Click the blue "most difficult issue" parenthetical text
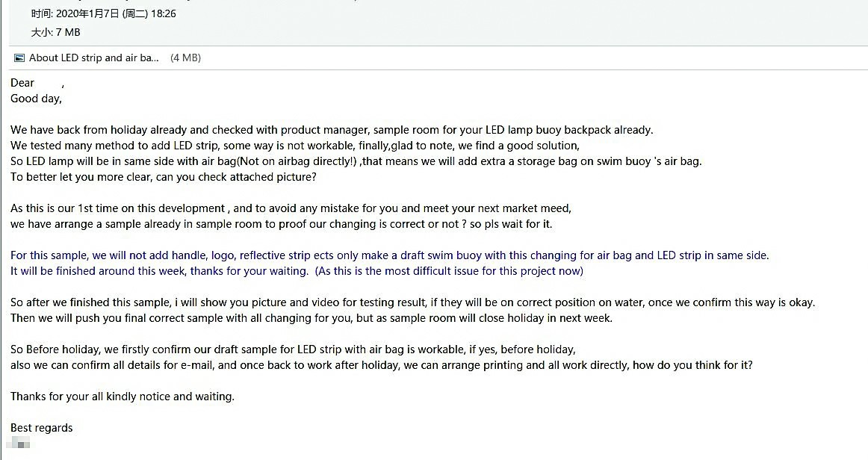The image size is (868, 460). [x=449, y=271]
